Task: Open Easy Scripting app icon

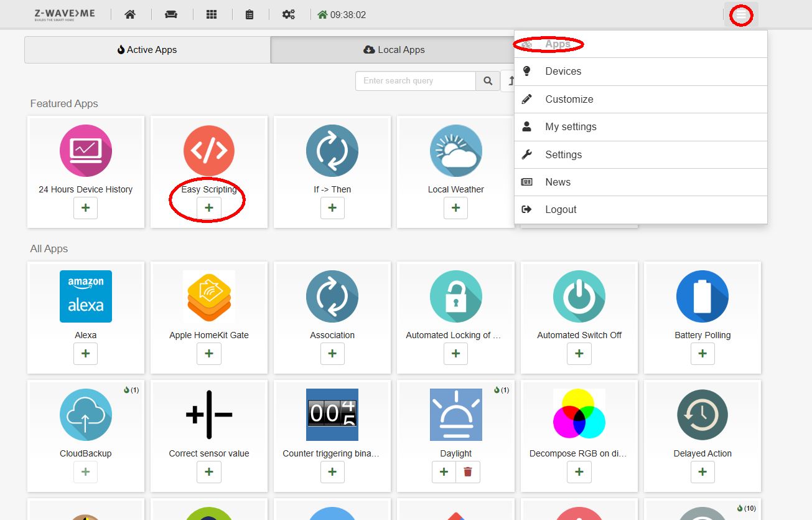Action: coord(209,151)
